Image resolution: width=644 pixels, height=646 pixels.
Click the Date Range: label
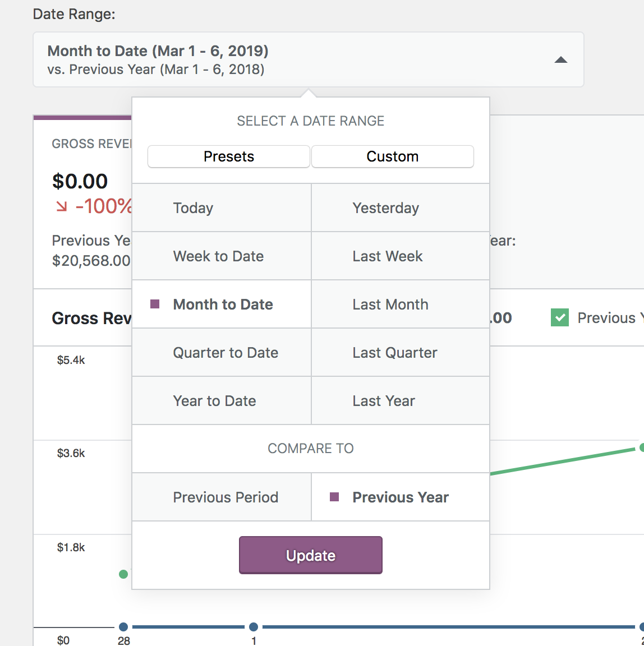pyautogui.click(x=74, y=14)
